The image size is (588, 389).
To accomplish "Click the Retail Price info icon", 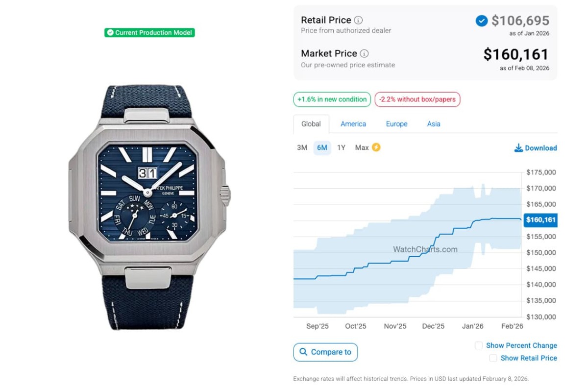I will 359,21.
